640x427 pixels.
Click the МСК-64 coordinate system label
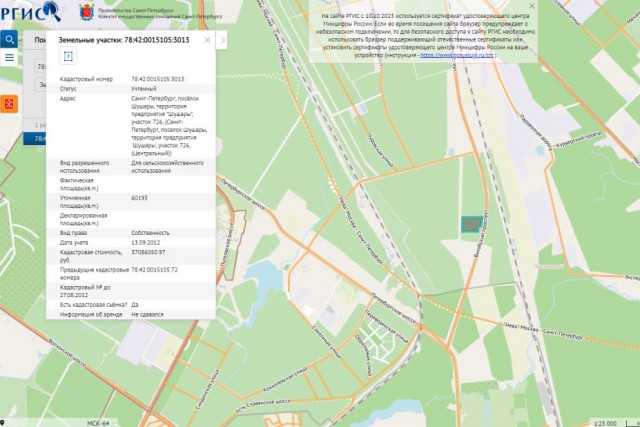tap(98, 422)
